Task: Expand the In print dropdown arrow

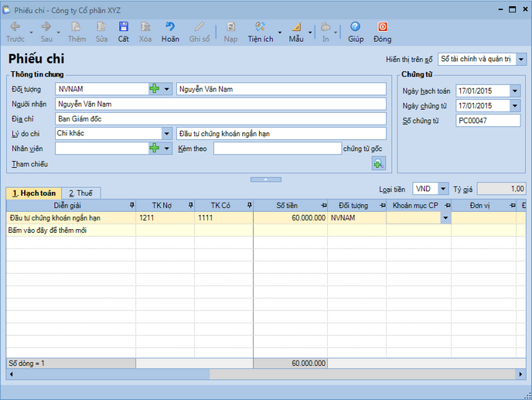Action: pyautogui.click(x=336, y=32)
